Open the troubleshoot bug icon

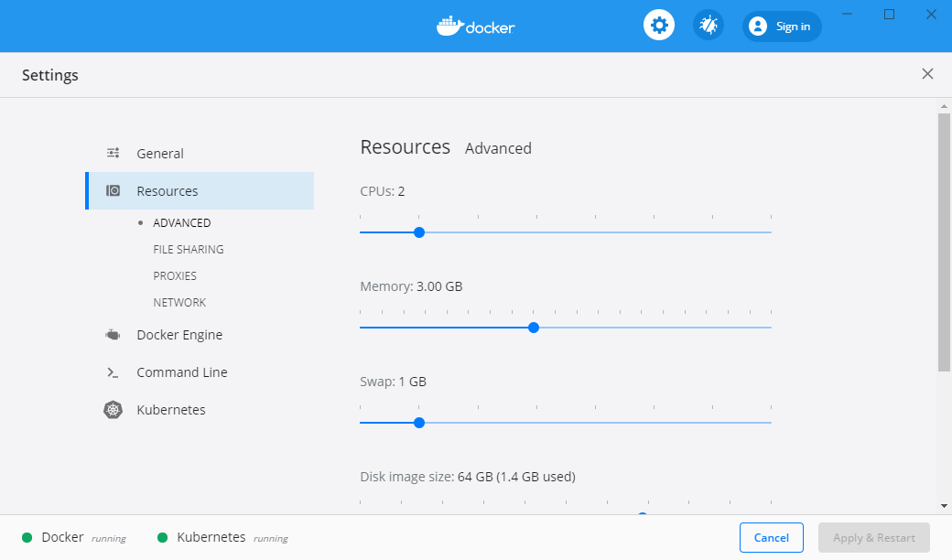coord(708,26)
